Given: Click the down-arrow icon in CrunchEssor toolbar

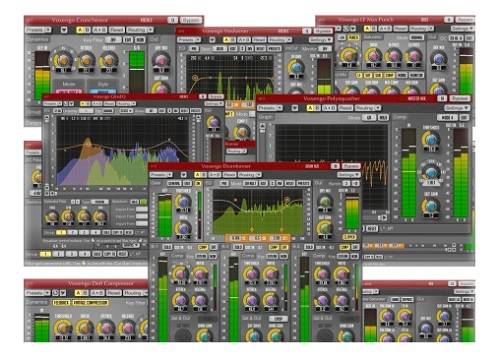Looking at the screenshot, I should pyautogui.click(x=64, y=30).
